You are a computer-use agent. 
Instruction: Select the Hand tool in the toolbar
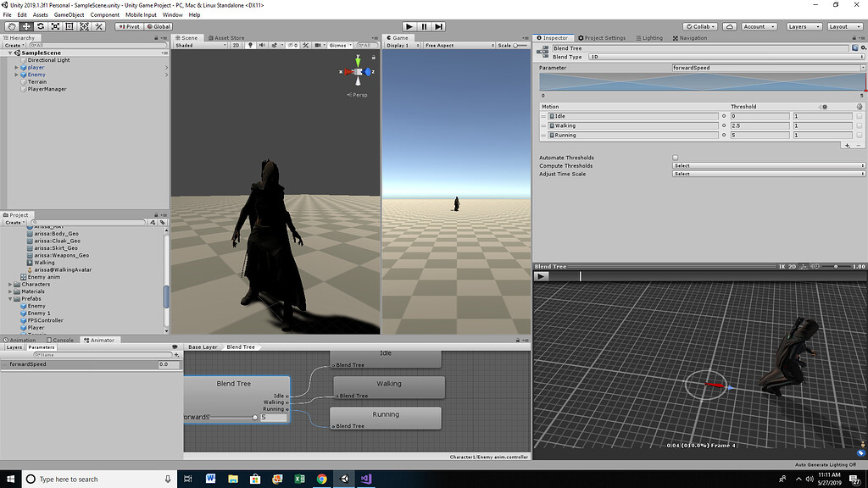(x=11, y=26)
